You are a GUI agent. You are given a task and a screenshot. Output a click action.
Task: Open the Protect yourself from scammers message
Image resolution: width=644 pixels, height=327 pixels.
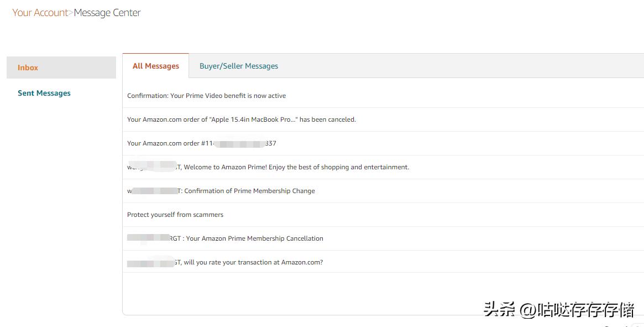coord(175,215)
